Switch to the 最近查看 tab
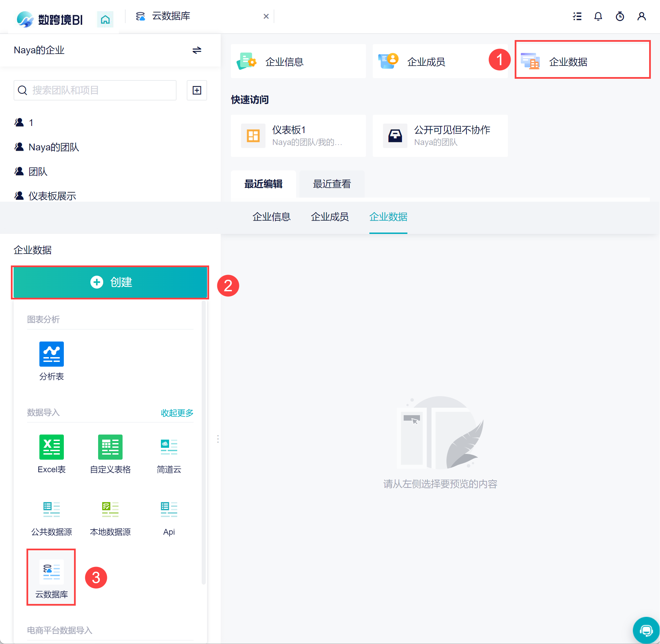The width and height of the screenshot is (660, 644). [x=332, y=184]
